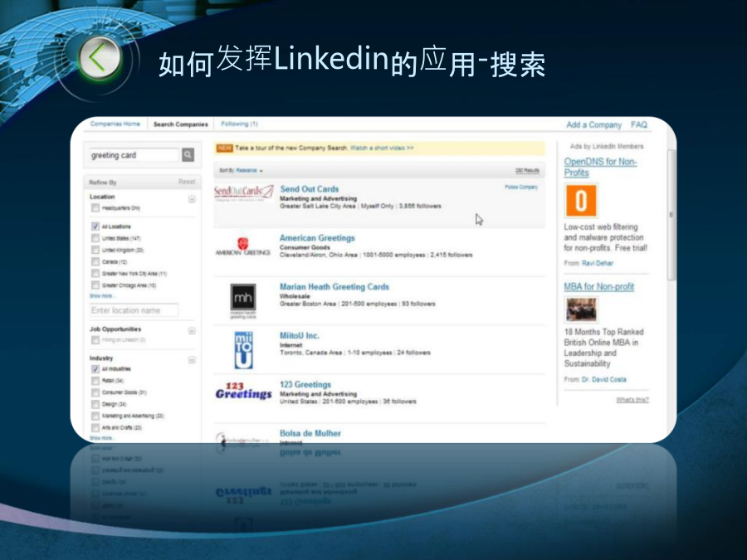The height and width of the screenshot is (560, 747).
Task: Check Greater Chicago Area filter
Action: [95, 285]
